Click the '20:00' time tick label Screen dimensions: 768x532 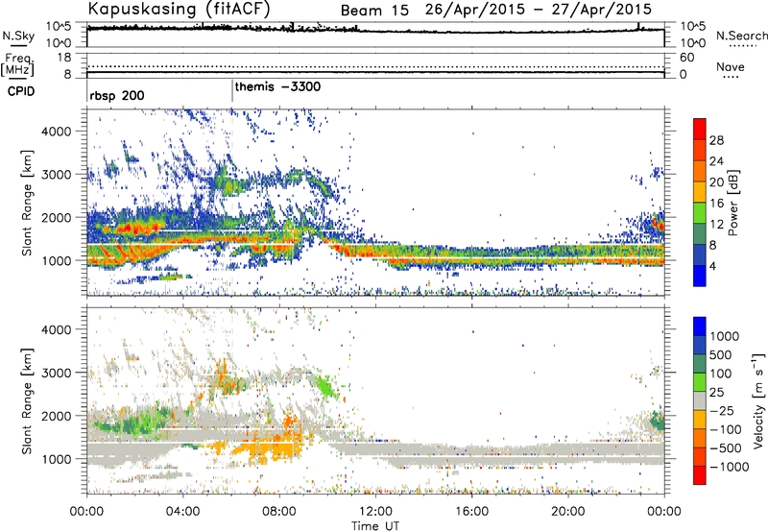point(568,512)
